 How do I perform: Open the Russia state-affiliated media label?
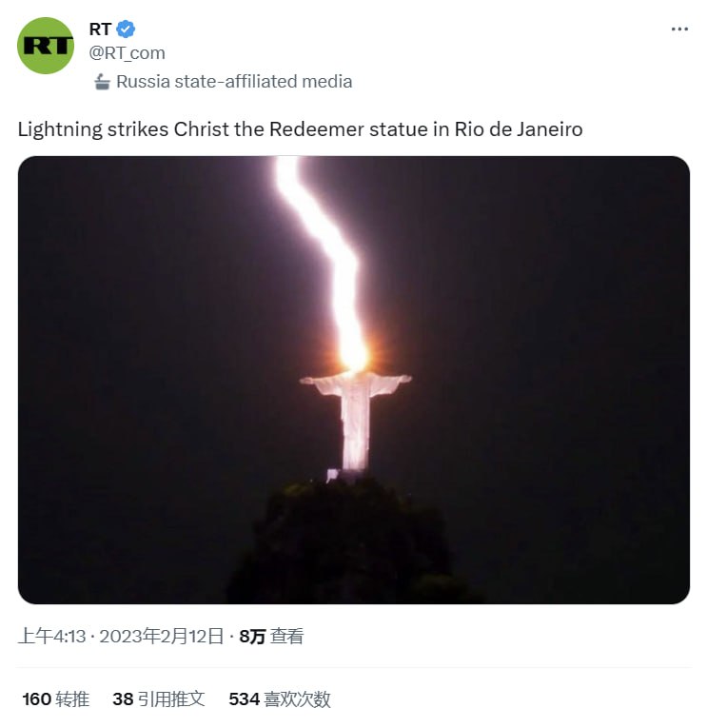(x=234, y=82)
